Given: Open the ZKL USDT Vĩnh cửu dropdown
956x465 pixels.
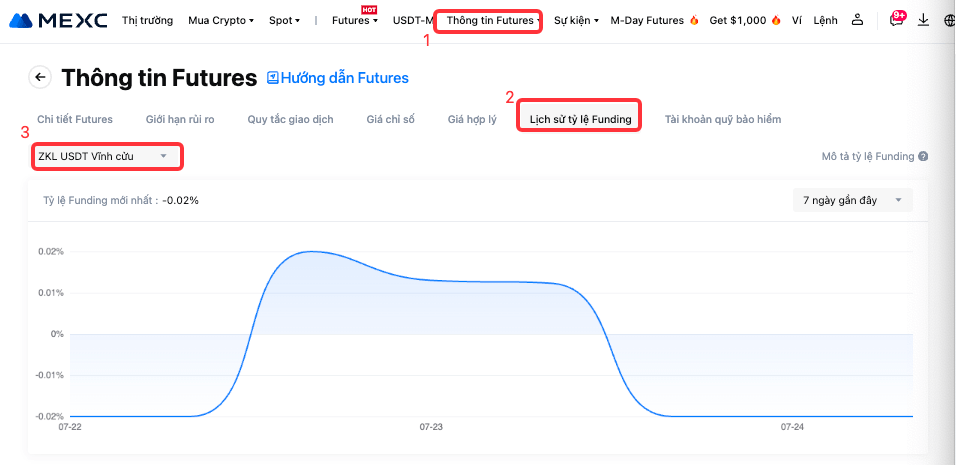Looking at the screenshot, I should coord(106,156).
